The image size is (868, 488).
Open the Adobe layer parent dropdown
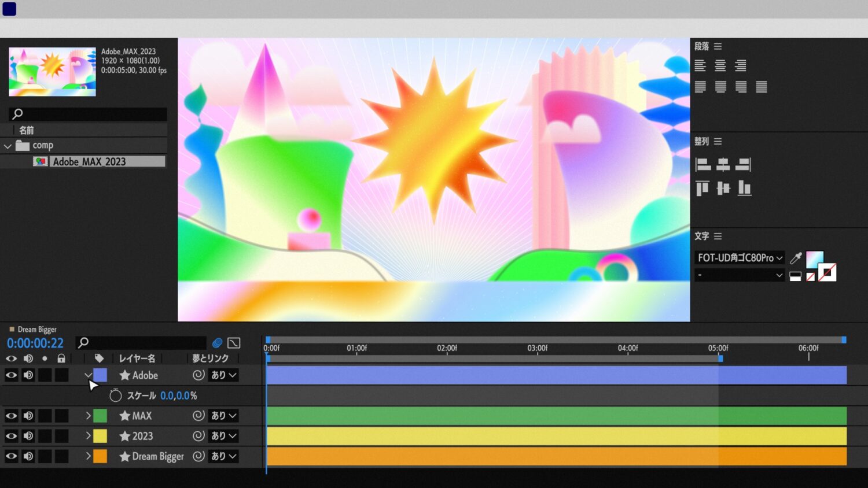(223, 375)
